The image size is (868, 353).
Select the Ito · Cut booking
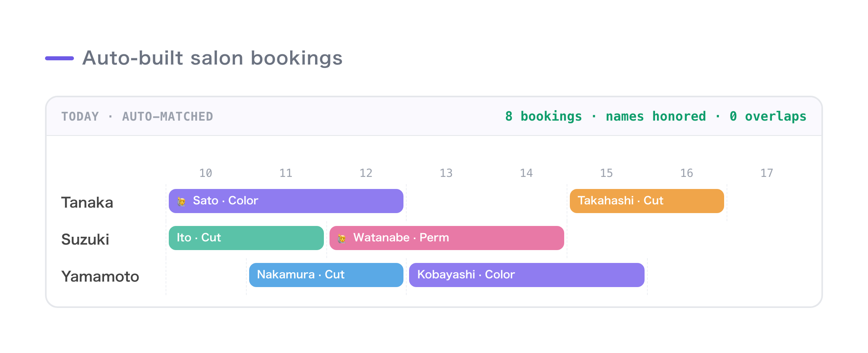(x=246, y=238)
